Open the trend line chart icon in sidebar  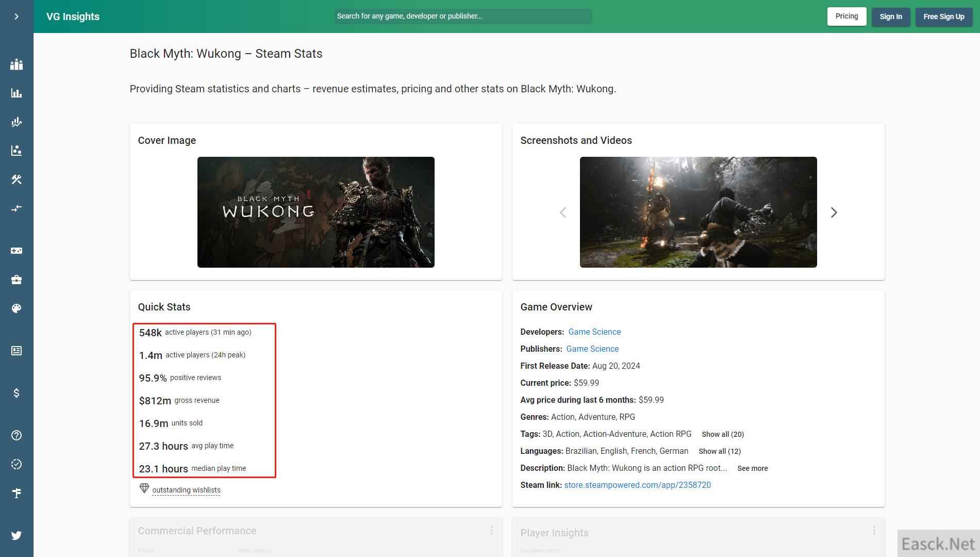pyautogui.click(x=16, y=122)
